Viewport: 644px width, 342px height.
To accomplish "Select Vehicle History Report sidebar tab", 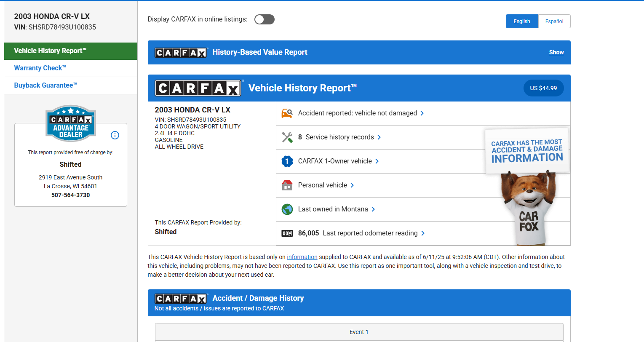I will [x=71, y=51].
